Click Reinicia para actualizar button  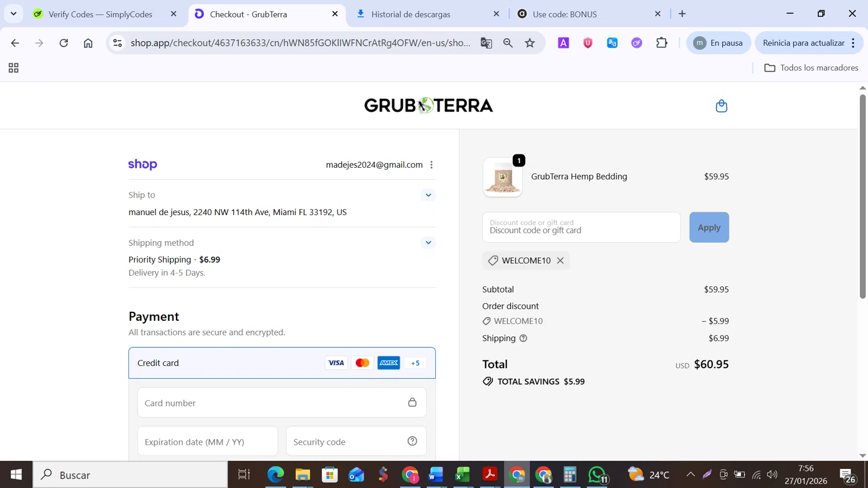(808, 43)
